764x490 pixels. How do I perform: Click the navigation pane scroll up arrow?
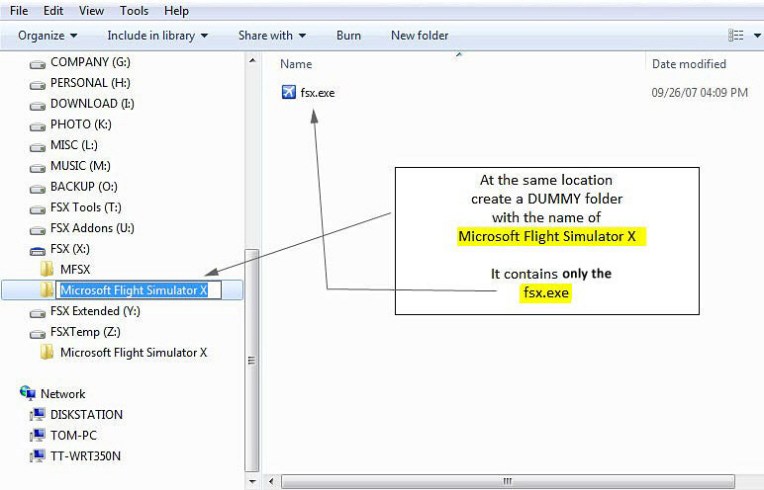[252, 60]
